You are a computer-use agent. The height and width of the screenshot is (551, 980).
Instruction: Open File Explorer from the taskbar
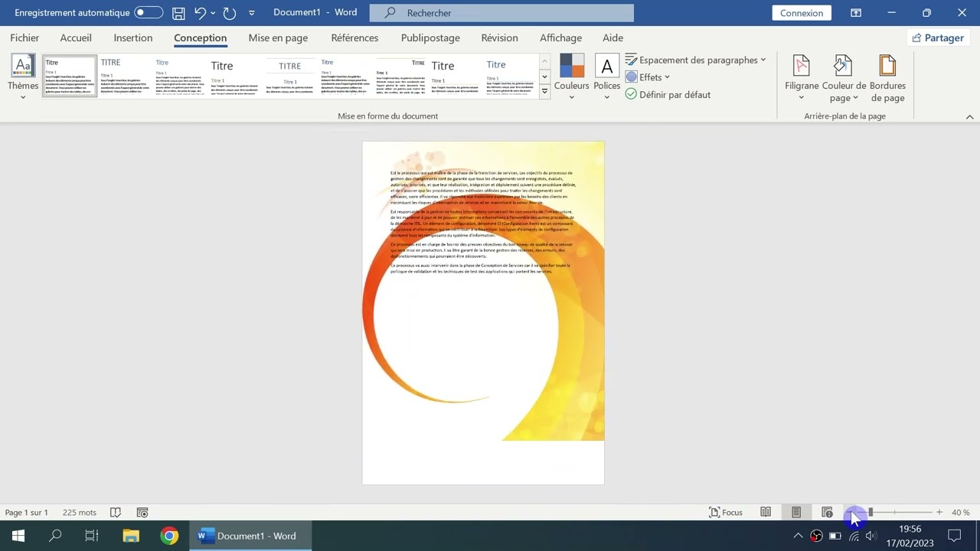131,536
